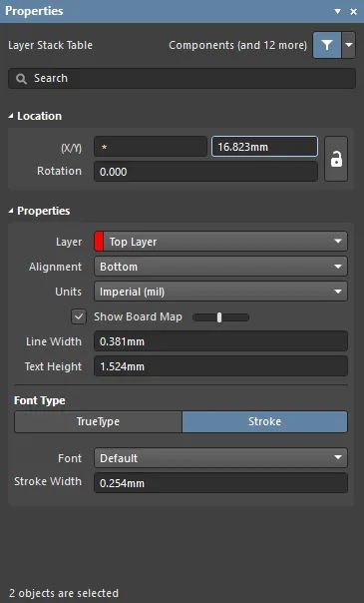This screenshot has height=603, width=364.
Task: Click the Stroke Width field 0.254mm
Action: [x=220, y=483]
